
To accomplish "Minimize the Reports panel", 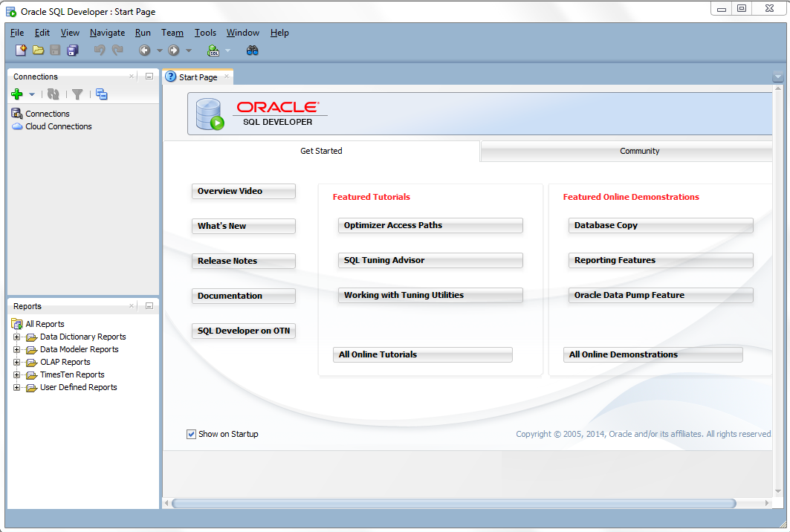I will click(148, 305).
